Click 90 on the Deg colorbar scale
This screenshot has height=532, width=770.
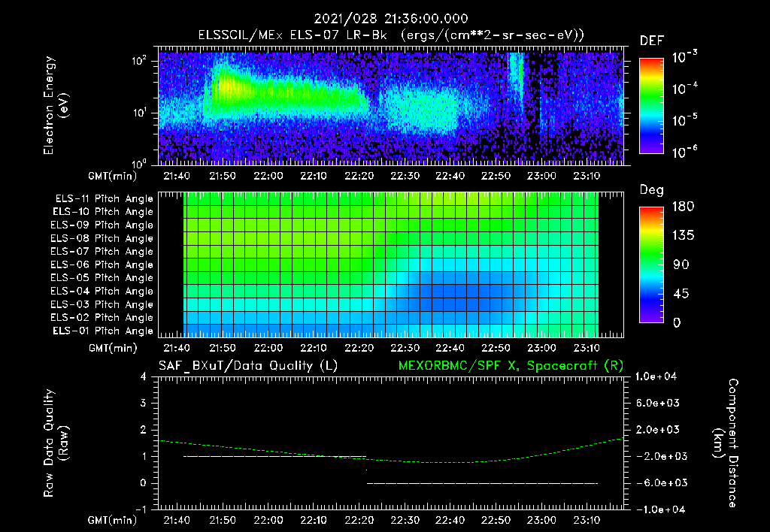click(x=681, y=264)
